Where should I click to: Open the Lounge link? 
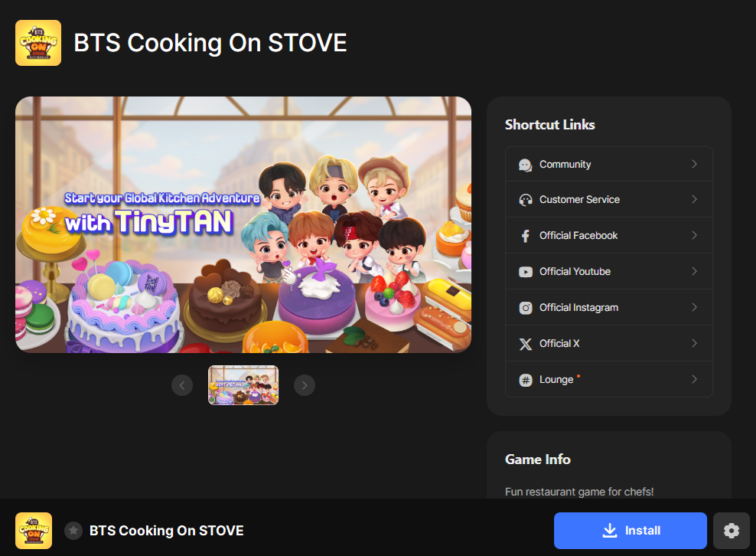pyautogui.click(x=609, y=379)
